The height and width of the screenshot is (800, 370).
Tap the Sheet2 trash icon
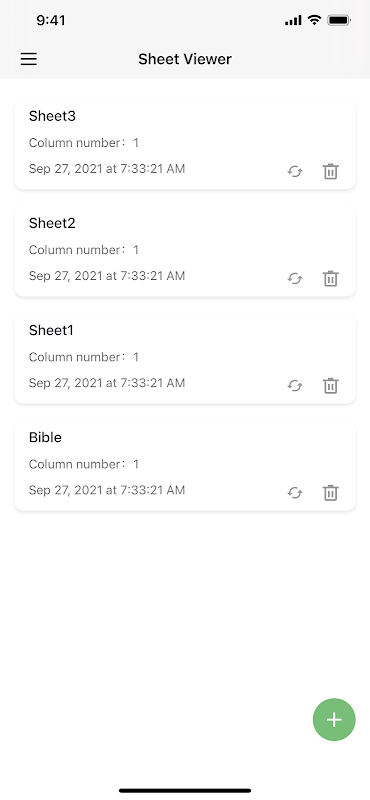coord(331,279)
